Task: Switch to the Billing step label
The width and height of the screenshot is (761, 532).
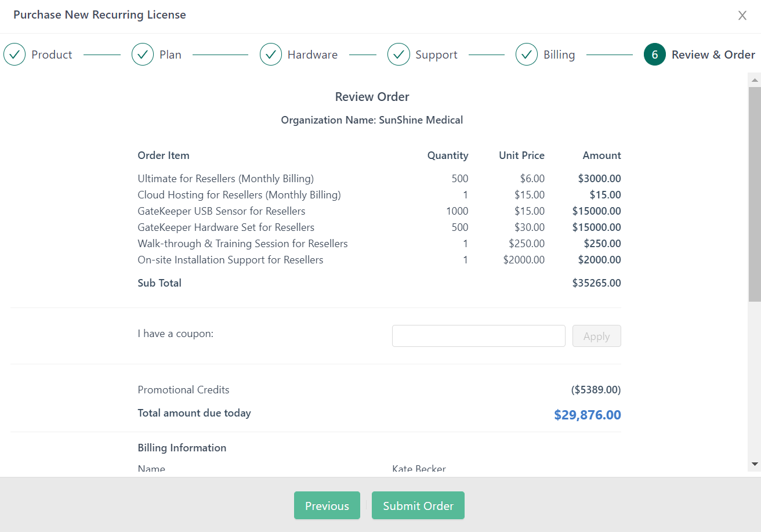Action: [x=559, y=54]
